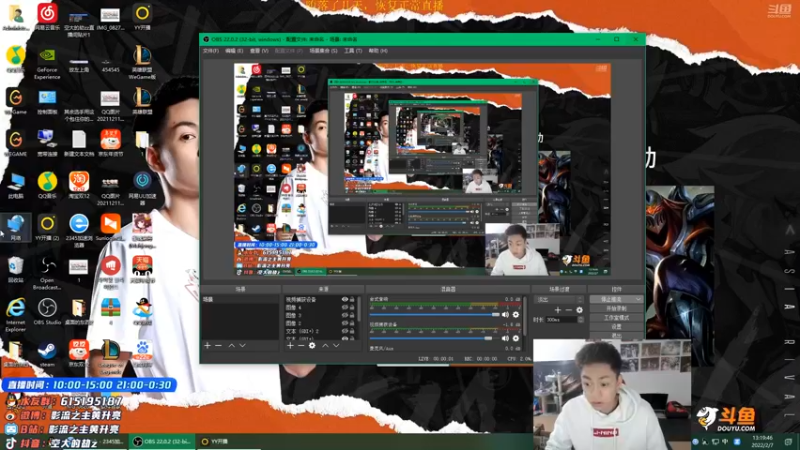Screen dimensions: 800x450
Task: Set video capture device volume slider
Action: [434, 338]
